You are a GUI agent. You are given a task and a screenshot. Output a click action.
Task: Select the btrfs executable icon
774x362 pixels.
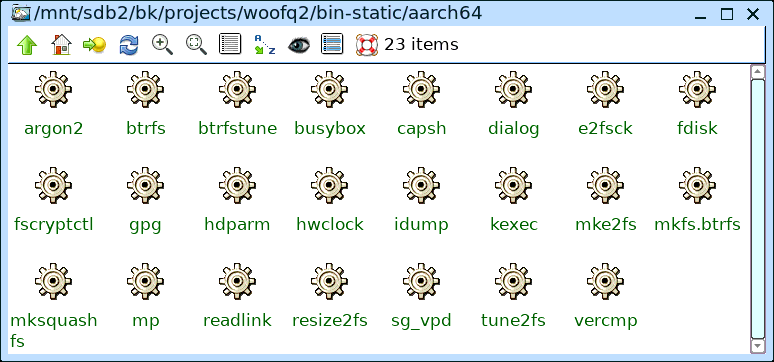(x=145, y=89)
